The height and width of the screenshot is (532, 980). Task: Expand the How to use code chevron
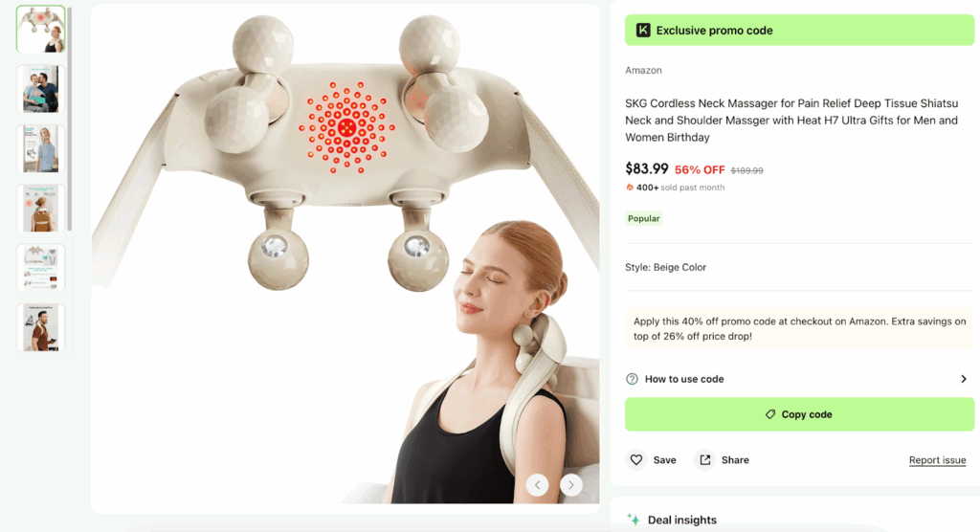tap(964, 379)
